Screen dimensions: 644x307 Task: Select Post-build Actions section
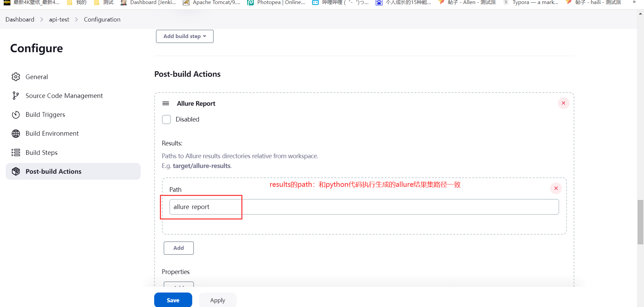[73, 171]
